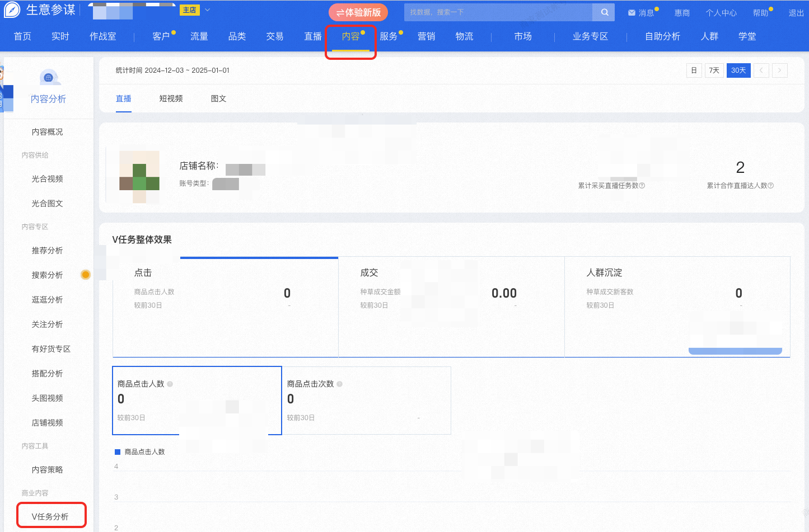This screenshot has height=532, width=809.
Task: Open the 交易 nav item
Action: (x=275, y=36)
